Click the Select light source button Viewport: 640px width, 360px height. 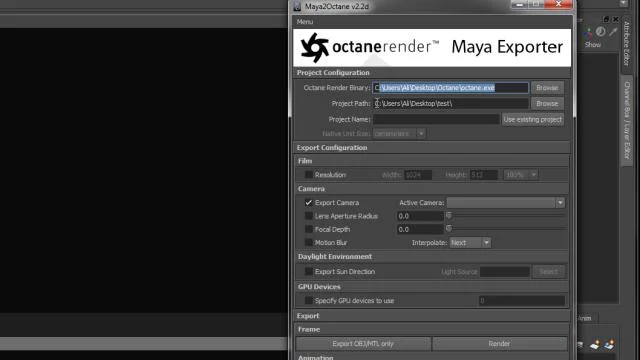pos(548,271)
